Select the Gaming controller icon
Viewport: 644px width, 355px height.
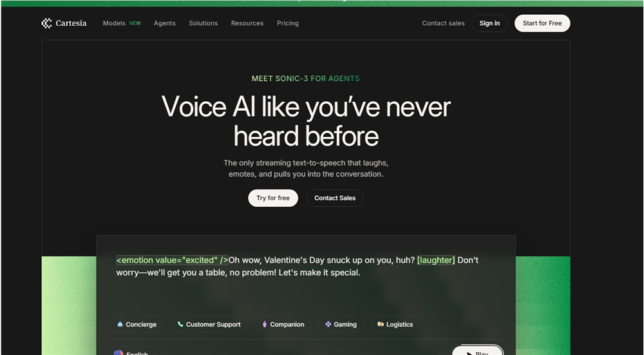328,324
